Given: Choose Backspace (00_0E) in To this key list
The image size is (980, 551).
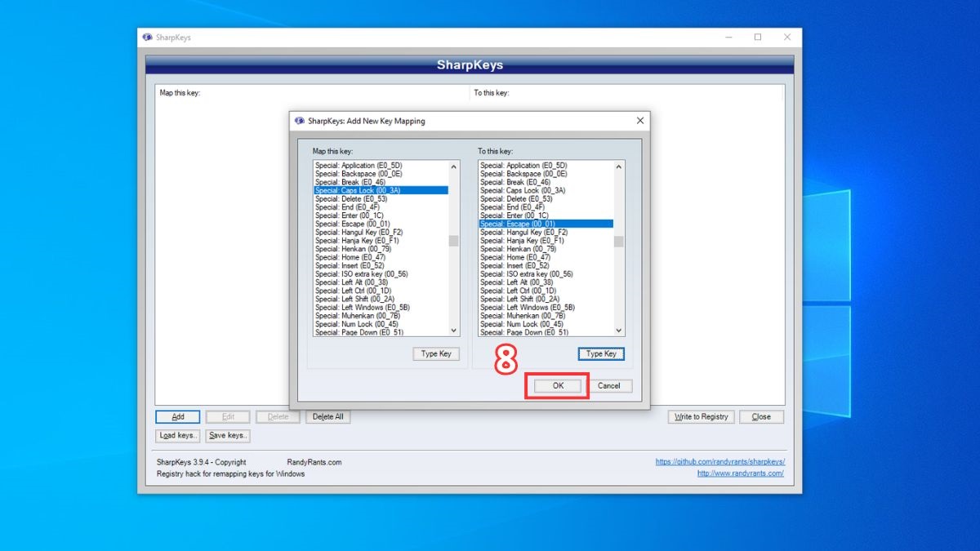Looking at the screenshot, I should 546,174.
